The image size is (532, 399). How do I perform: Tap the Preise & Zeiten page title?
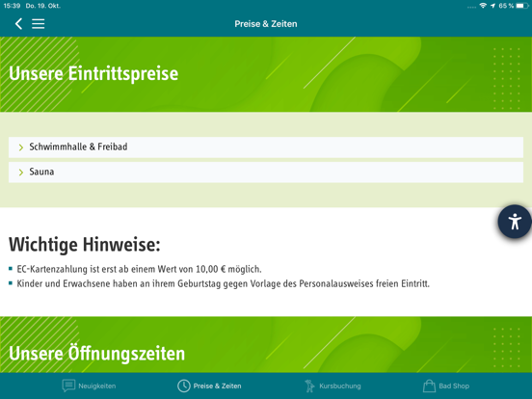266,24
